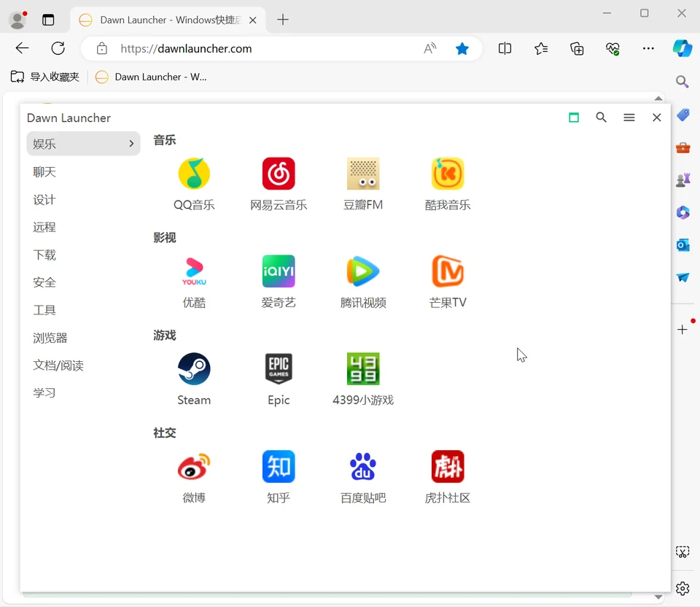Open Copilot in browser sidebar
This screenshot has width=700, height=607.
click(x=682, y=48)
